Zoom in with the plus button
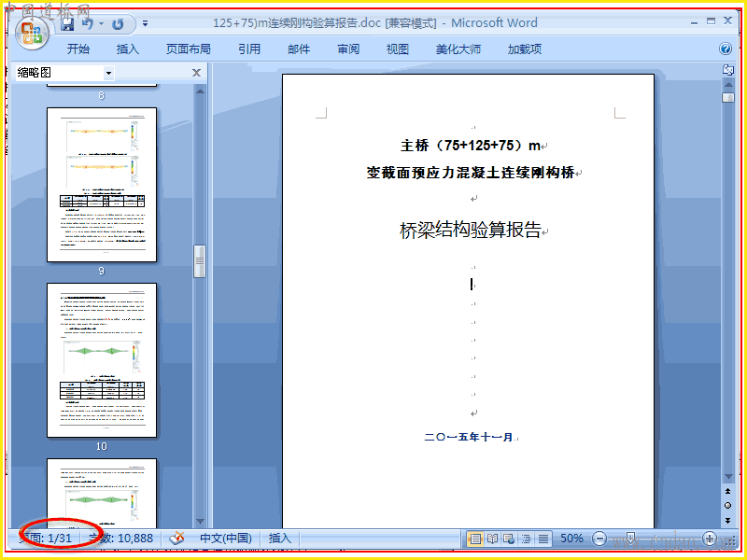This screenshot has height=560, width=747. click(710, 539)
